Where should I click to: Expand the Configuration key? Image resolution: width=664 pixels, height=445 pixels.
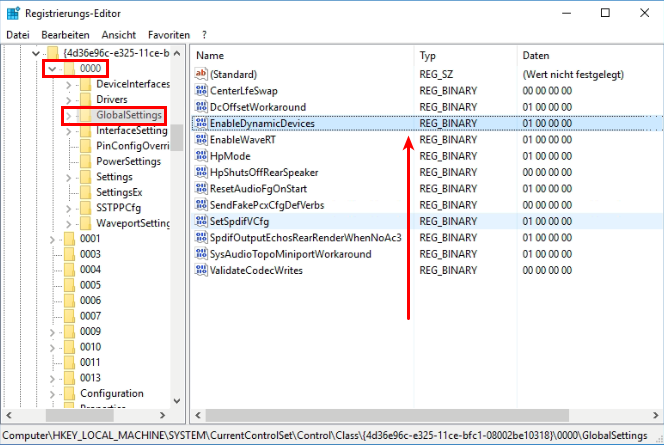point(53,394)
